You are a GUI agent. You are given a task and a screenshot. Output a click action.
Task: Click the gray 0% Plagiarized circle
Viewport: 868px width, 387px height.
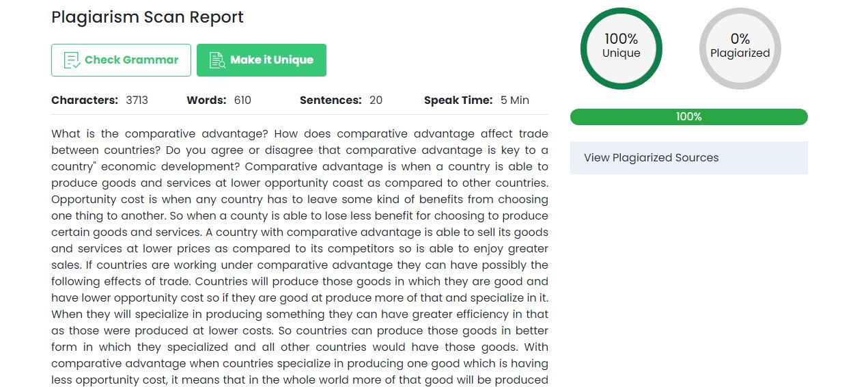point(740,48)
